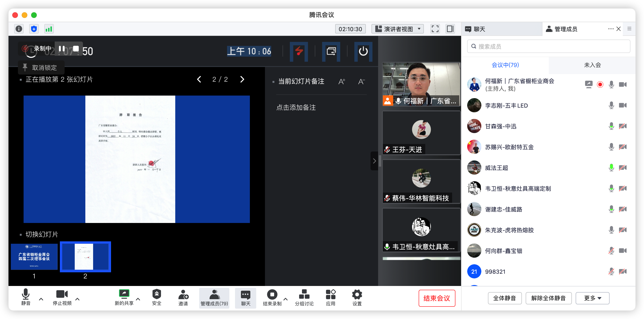Screen dimensions: 644x319
Task: Click the blue security shield icon
Action: [x=34, y=29]
